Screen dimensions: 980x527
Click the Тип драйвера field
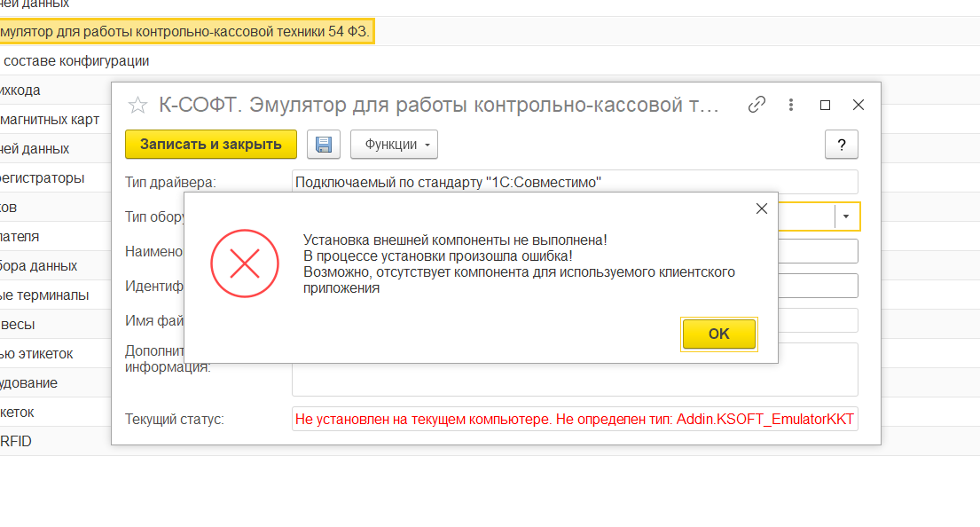click(x=575, y=182)
